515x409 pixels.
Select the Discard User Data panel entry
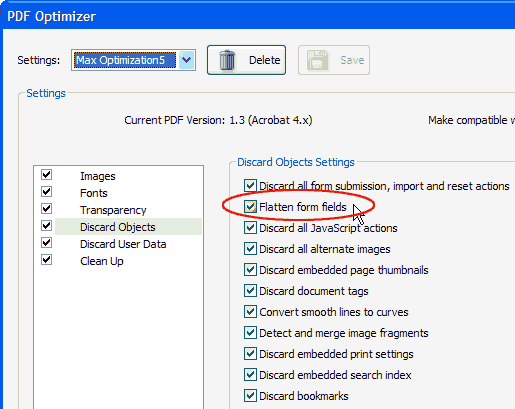coord(123,244)
